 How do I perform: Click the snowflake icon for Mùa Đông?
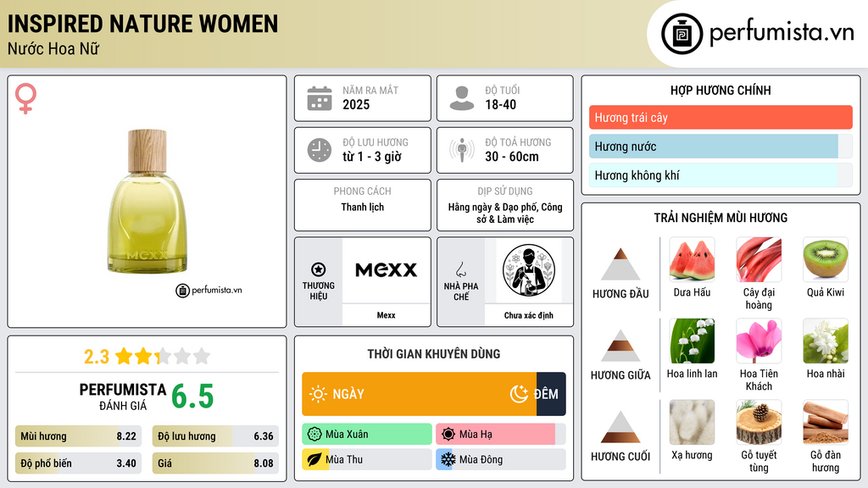tap(448, 459)
